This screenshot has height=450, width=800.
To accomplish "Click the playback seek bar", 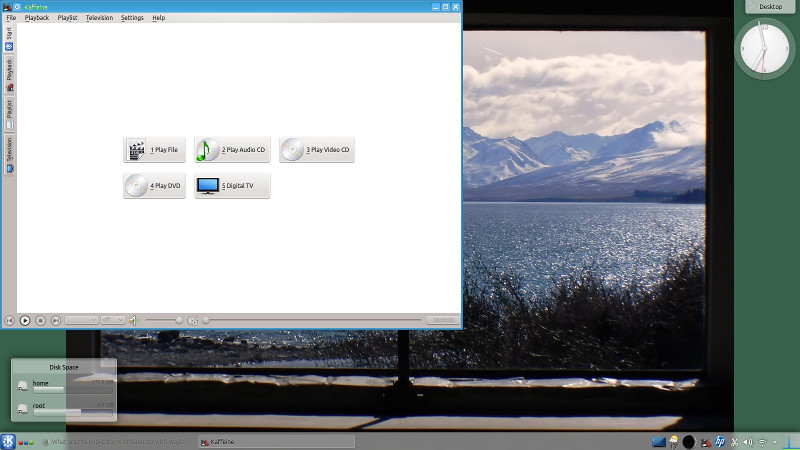I will coord(310,320).
